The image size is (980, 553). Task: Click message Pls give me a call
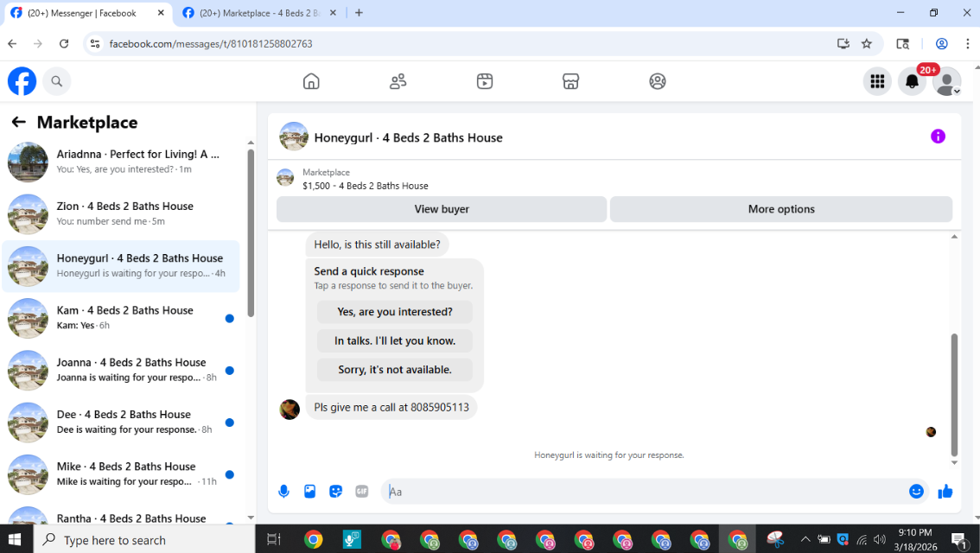pos(391,408)
